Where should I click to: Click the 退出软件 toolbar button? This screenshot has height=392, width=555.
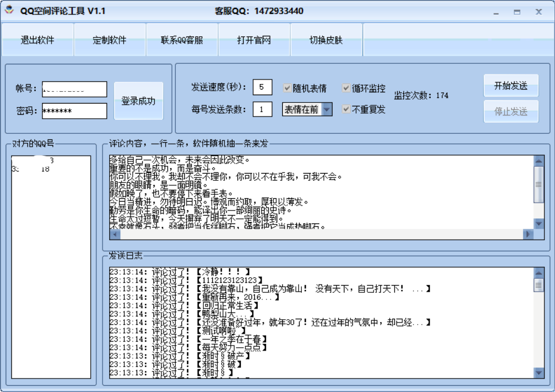click(x=38, y=40)
